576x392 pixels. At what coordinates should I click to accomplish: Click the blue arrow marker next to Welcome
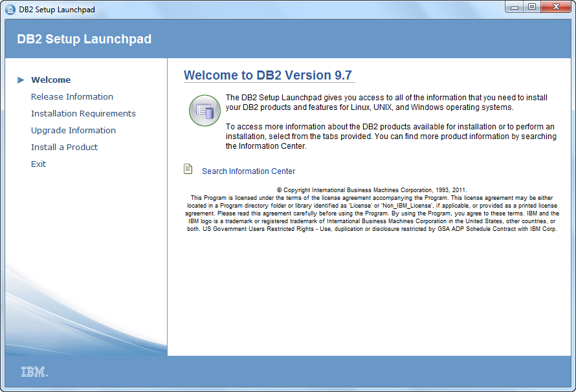21,80
